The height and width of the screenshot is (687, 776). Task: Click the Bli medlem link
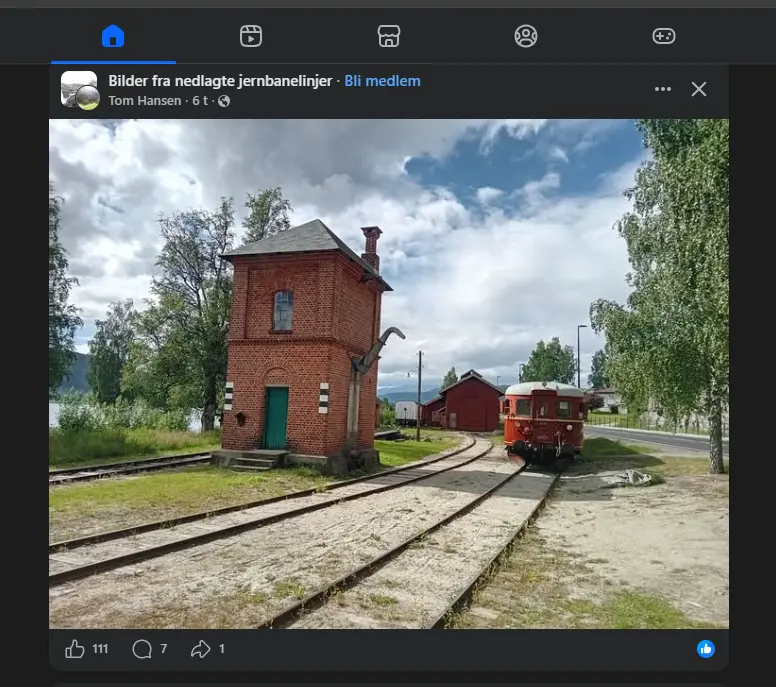(382, 81)
